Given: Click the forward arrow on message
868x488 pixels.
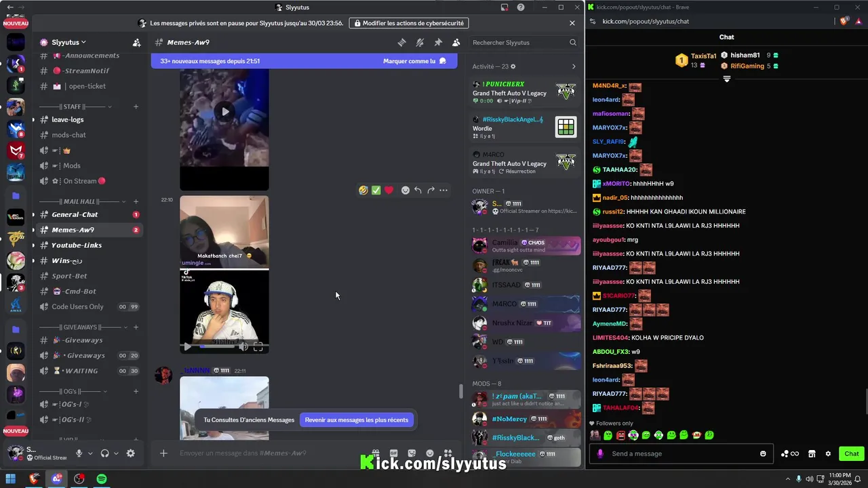Looking at the screenshot, I should 431,190.
